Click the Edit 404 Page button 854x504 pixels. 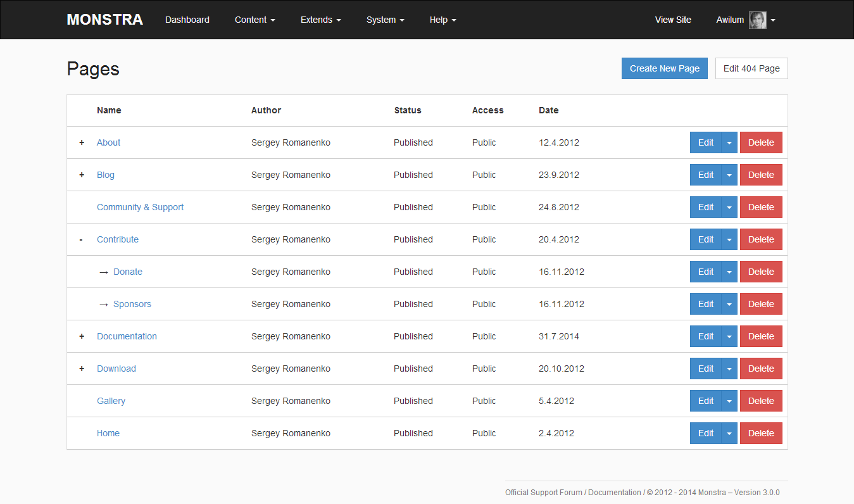click(x=751, y=68)
